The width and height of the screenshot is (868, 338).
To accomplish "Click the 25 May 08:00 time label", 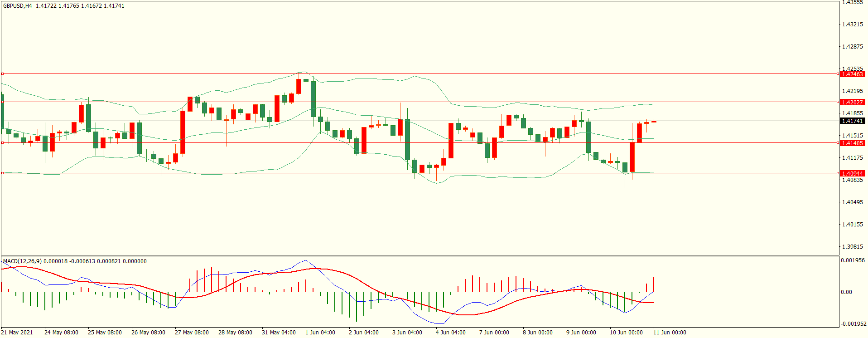I will pos(105,333).
